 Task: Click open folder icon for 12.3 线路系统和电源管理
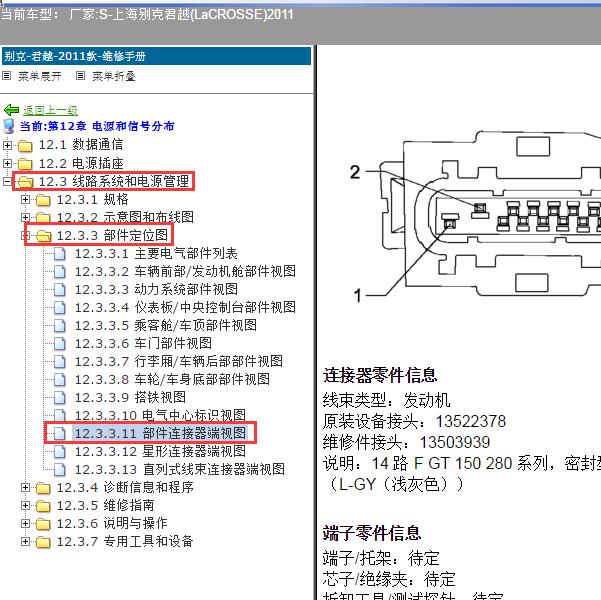(x=25, y=182)
